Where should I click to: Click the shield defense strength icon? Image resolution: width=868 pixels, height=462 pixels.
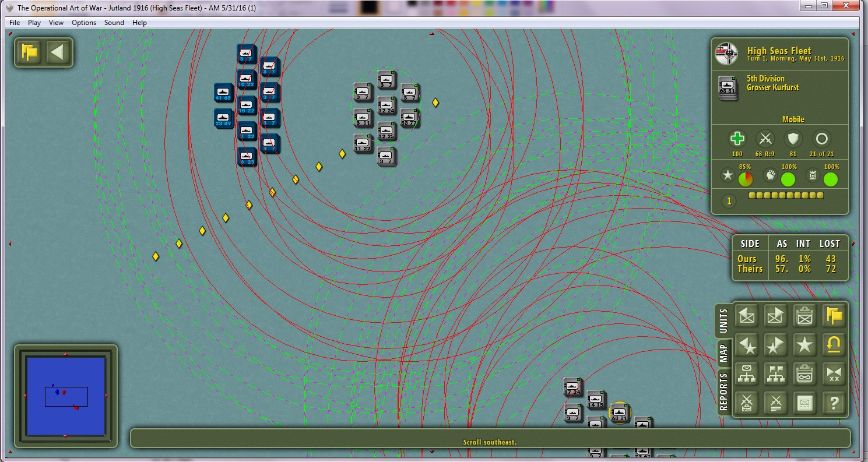click(x=793, y=139)
